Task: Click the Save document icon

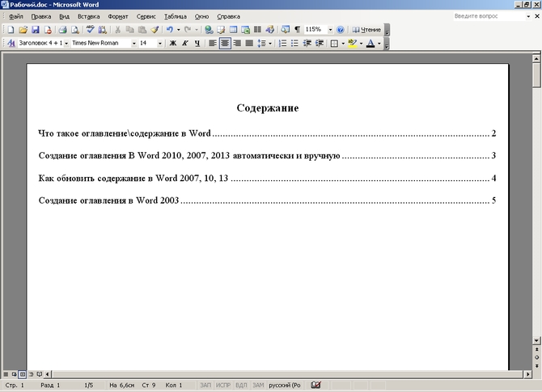Action: [x=35, y=30]
